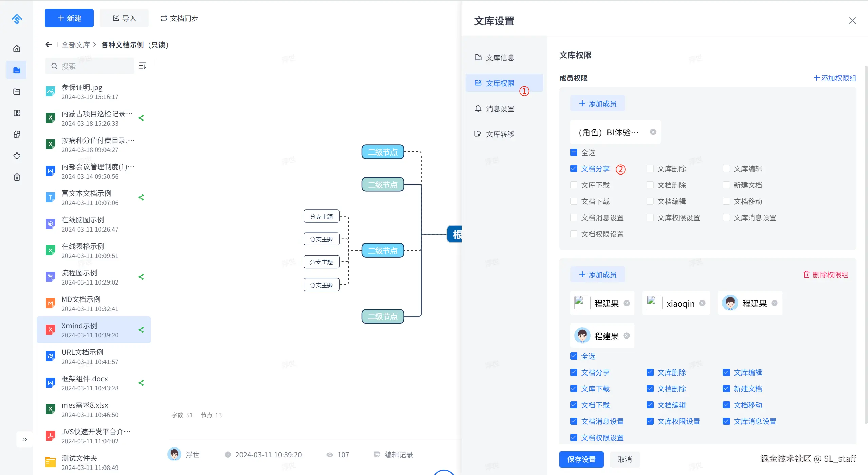
Task: Open the trash bin icon in sidebar
Action: click(x=17, y=177)
